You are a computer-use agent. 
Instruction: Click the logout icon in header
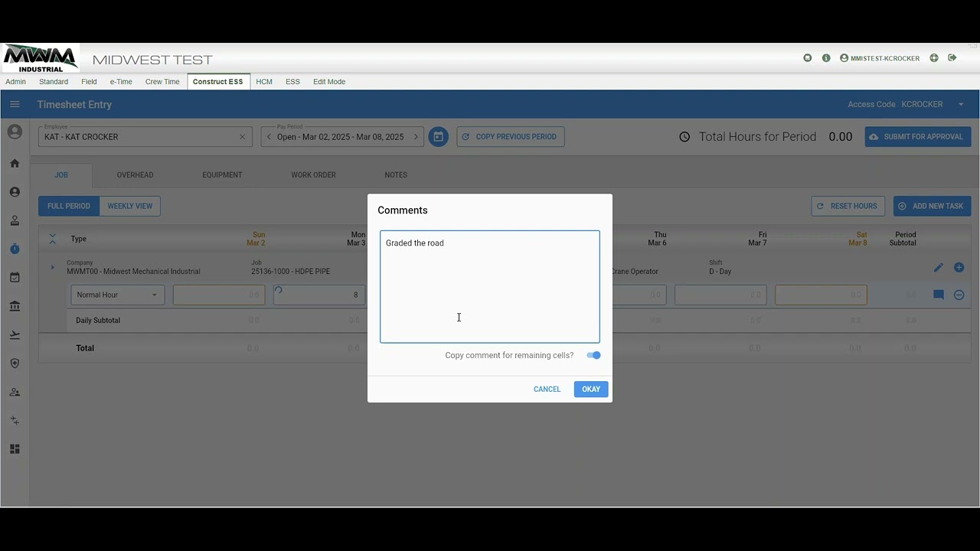pos(952,58)
